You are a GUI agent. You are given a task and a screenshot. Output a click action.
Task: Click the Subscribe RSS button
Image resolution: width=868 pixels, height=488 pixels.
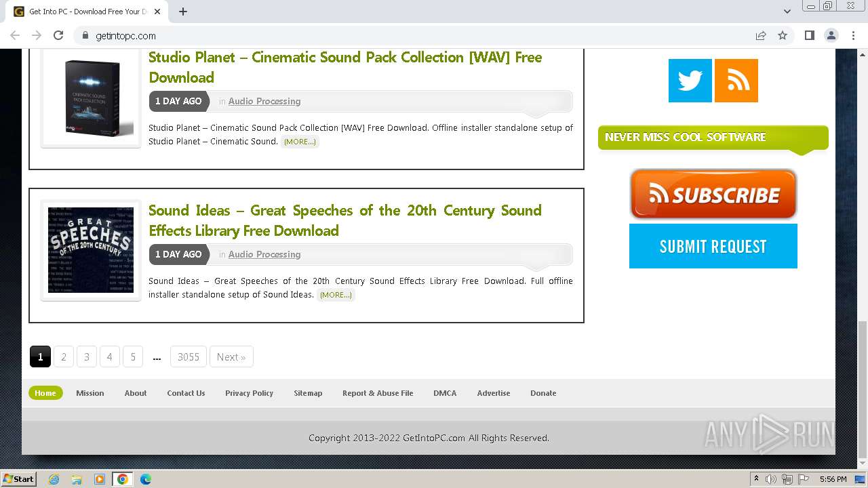coord(713,195)
